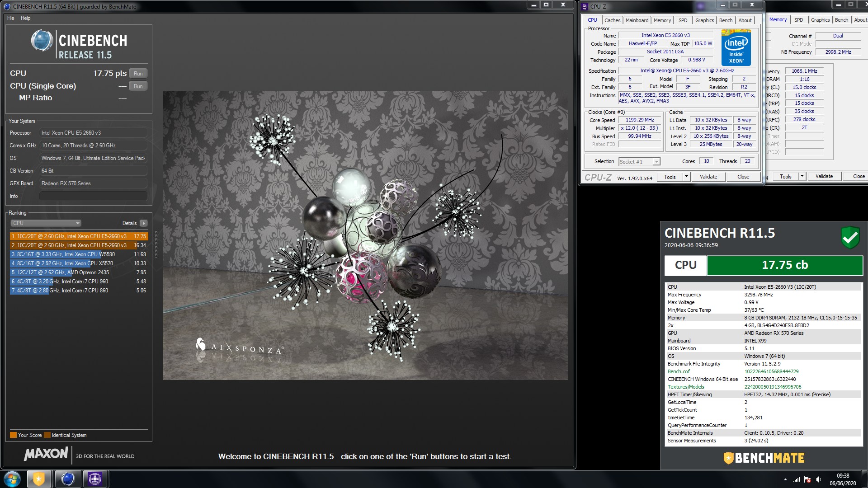Image resolution: width=868 pixels, height=488 pixels.
Task: Open Cinebench from the taskbar
Action: (68, 479)
